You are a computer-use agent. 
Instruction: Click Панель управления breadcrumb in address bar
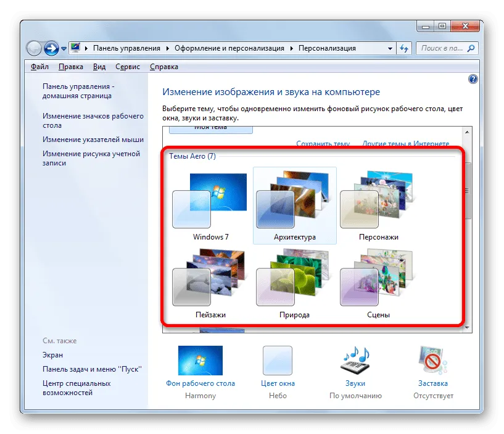(x=126, y=48)
